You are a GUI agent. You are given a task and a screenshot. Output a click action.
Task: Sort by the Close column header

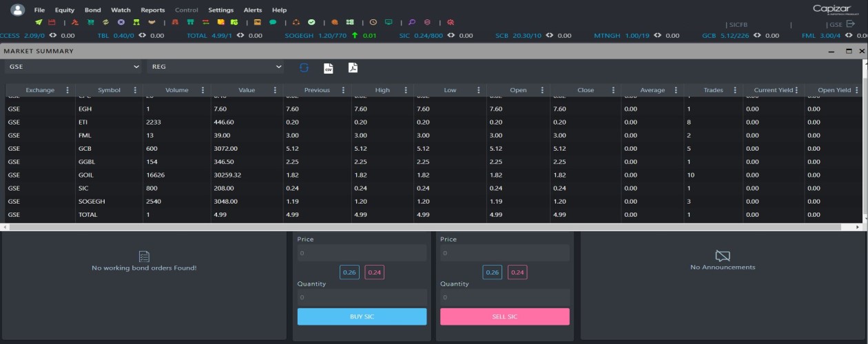coord(586,90)
